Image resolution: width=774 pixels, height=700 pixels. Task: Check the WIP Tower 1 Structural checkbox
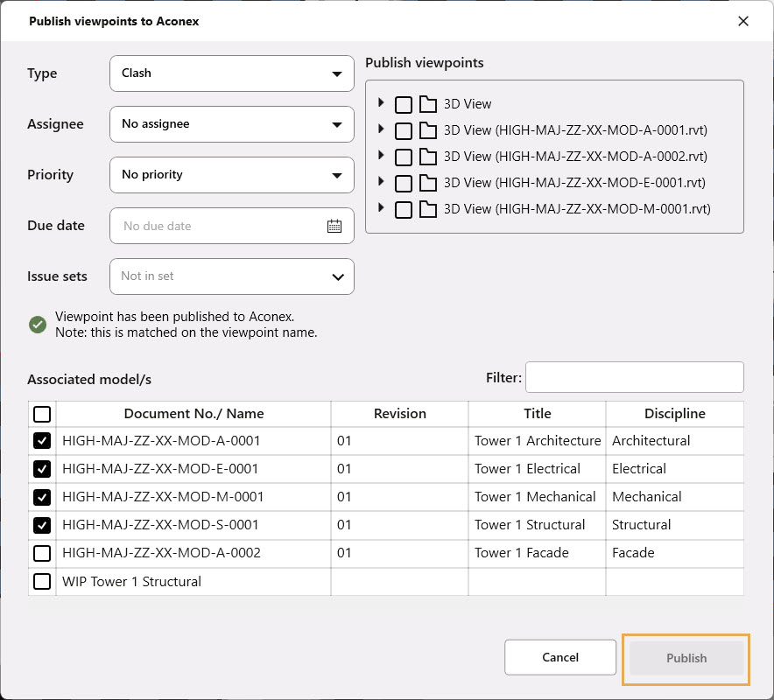tap(42, 581)
